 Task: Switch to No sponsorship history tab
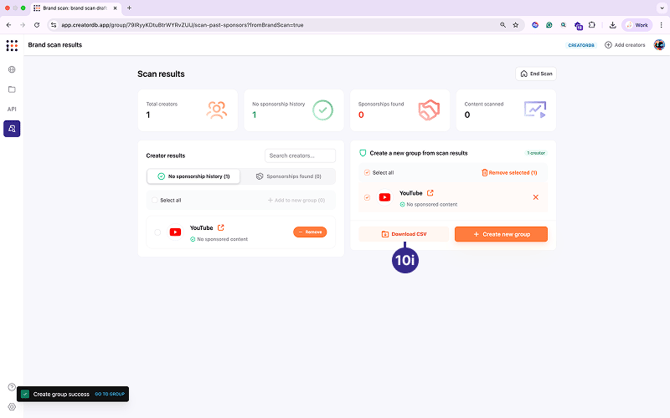pyautogui.click(x=193, y=176)
